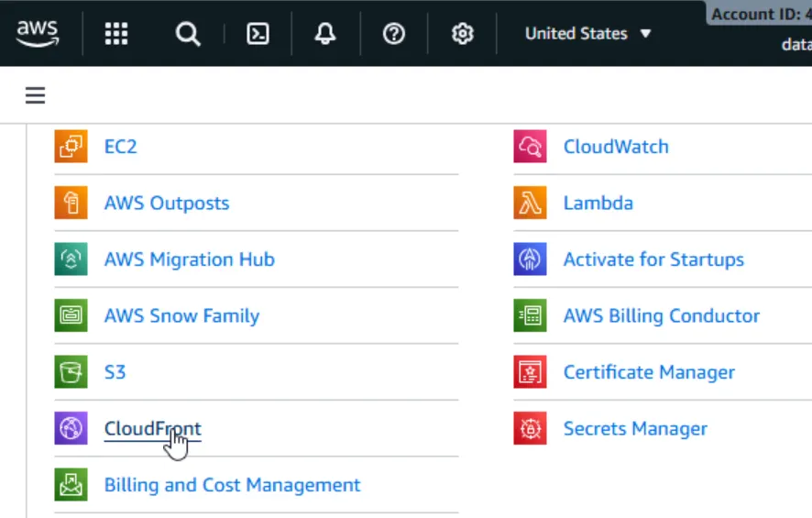Image resolution: width=812 pixels, height=518 pixels.
Task: Open the Services grid menu
Action: tap(116, 34)
